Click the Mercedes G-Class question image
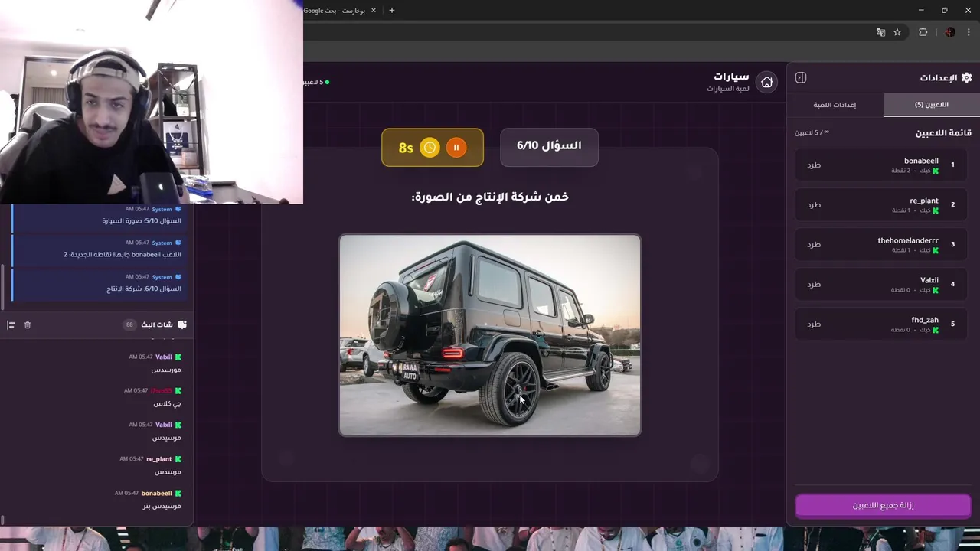The height and width of the screenshot is (551, 980). coord(490,335)
